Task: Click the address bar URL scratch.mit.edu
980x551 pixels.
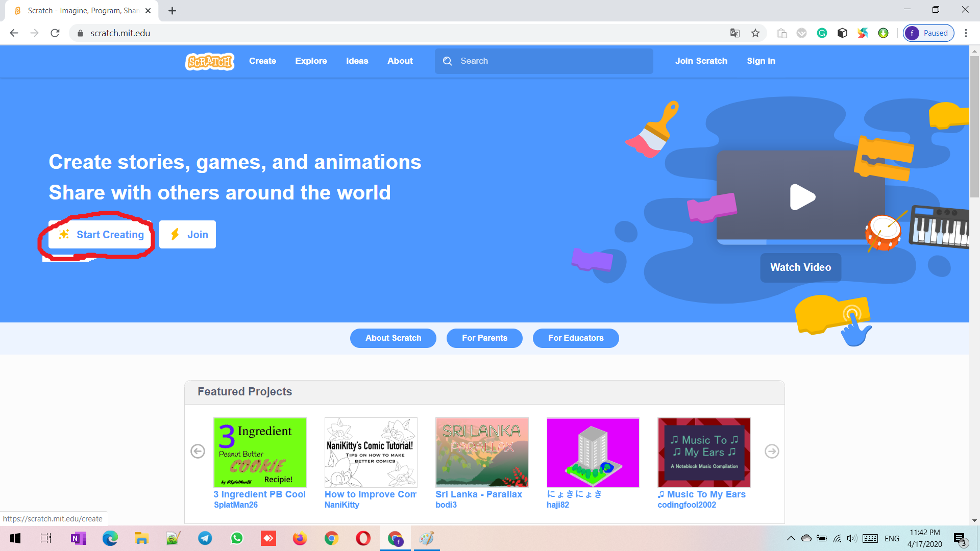Action: pos(120,33)
